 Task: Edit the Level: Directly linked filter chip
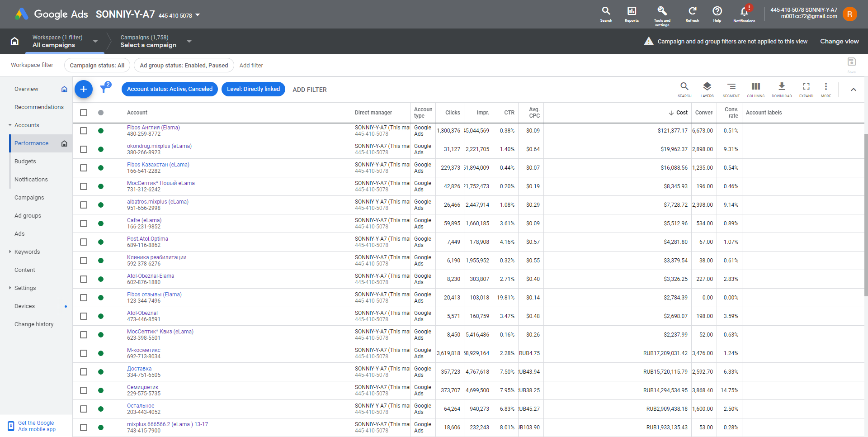pos(253,89)
